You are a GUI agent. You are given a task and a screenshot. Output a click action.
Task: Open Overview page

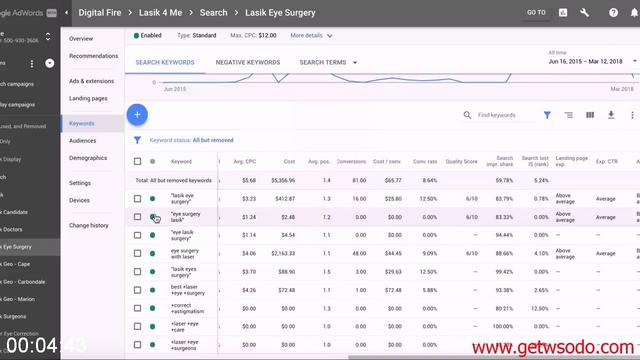(81, 39)
